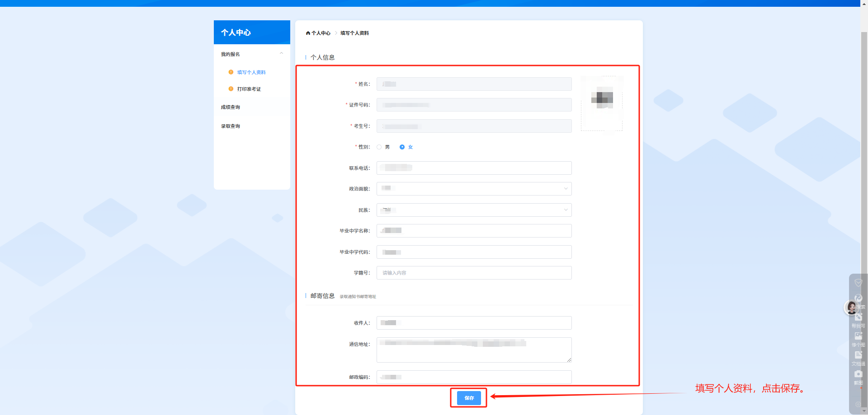Select the 男 gender radio button
This screenshot has width=868, height=415.
(379, 147)
